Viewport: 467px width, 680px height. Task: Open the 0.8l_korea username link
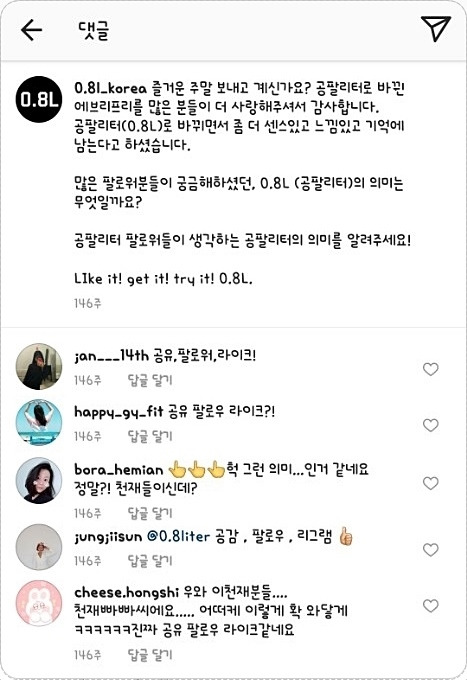(111, 88)
